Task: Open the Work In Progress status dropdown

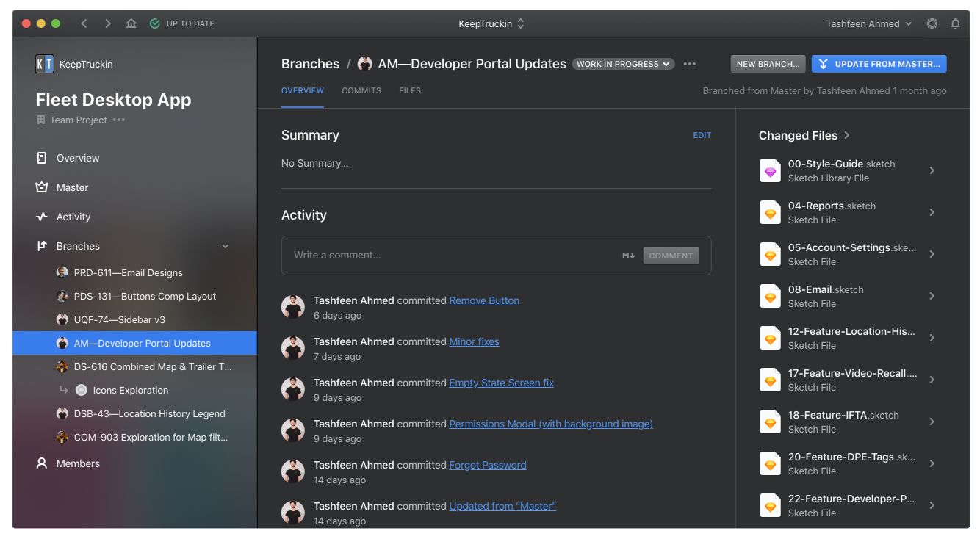Action: tap(623, 64)
